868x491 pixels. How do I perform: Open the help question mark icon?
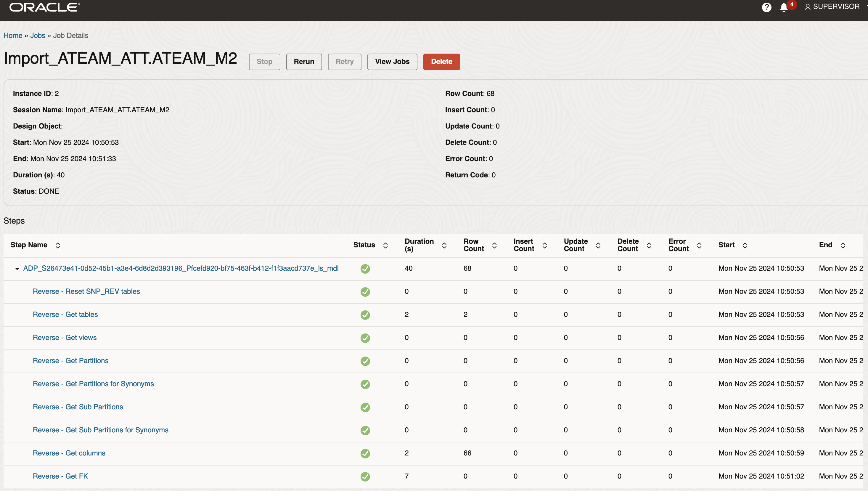[x=766, y=7]
